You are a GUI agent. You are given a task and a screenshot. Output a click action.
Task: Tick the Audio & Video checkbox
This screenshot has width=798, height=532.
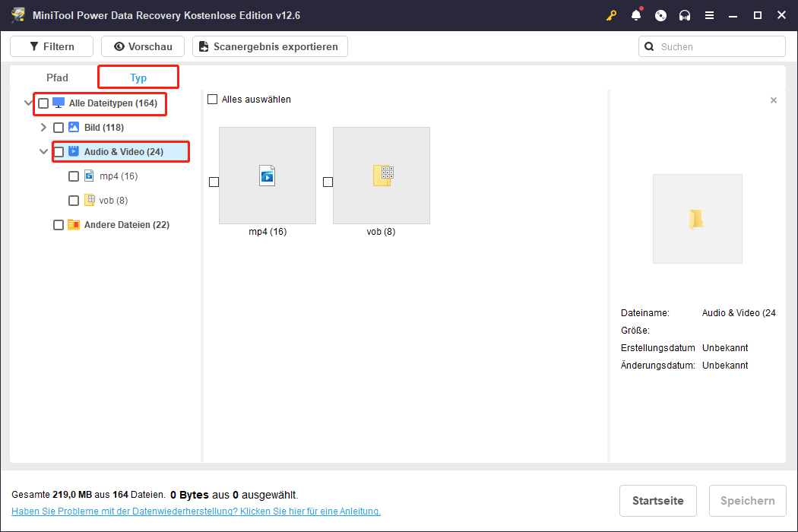click(59, 152)
